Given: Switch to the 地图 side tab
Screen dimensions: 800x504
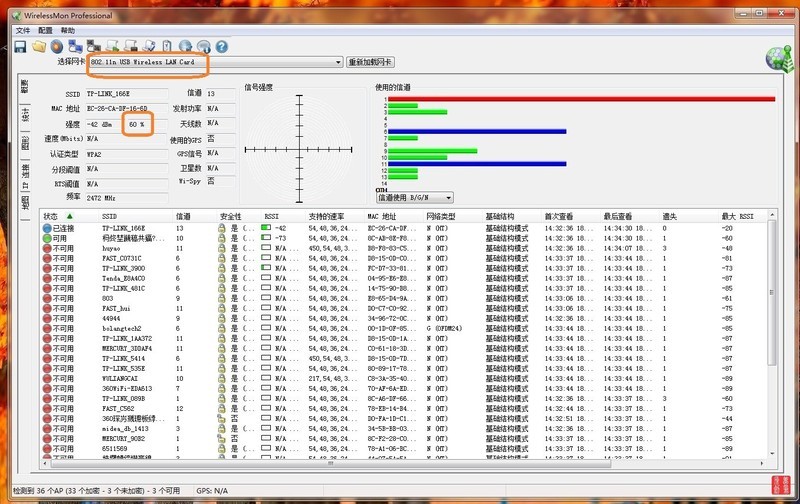Looking at the screenshot, I should pos(25,203).
